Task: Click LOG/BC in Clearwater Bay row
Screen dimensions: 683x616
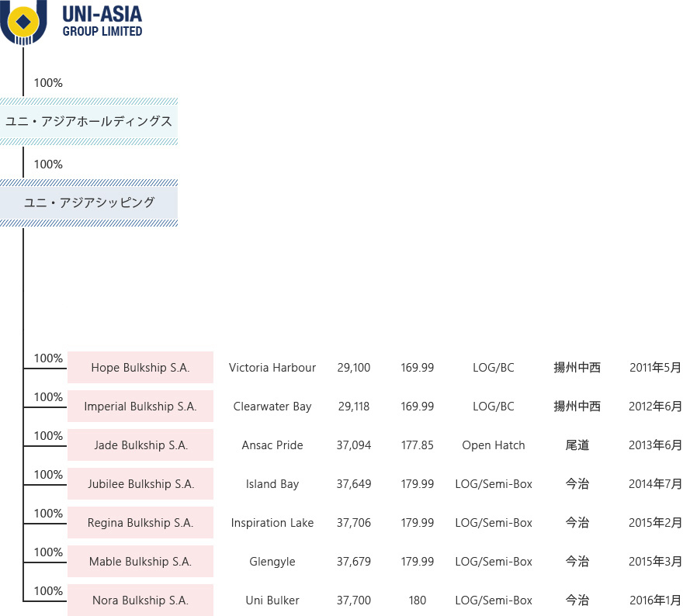Action: point(494,407)
